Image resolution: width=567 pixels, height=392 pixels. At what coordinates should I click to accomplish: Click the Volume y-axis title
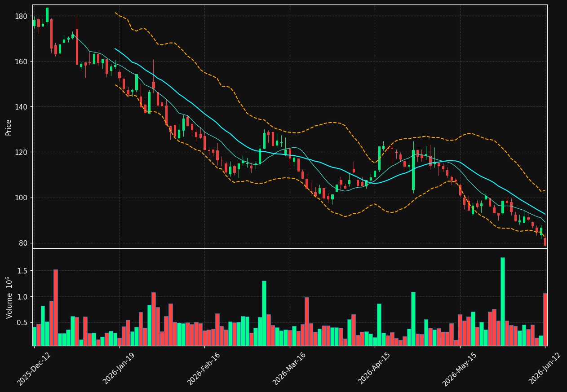[9, 297]
